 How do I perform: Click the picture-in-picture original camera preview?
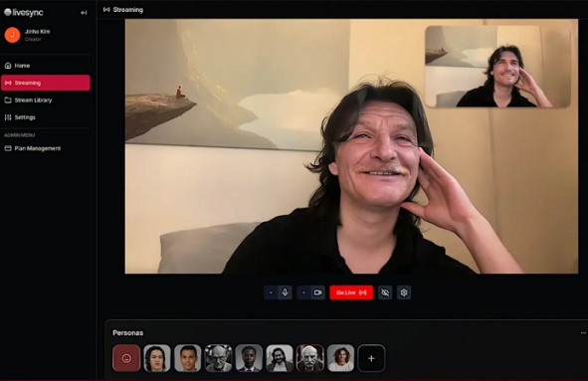tap(497, 67)
